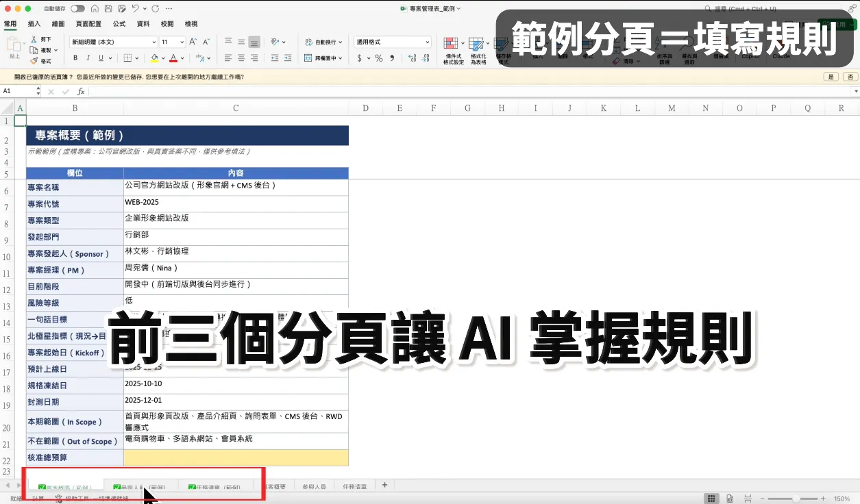Click the red font color A swatch
860x504 pixels.
pos(173,58)
